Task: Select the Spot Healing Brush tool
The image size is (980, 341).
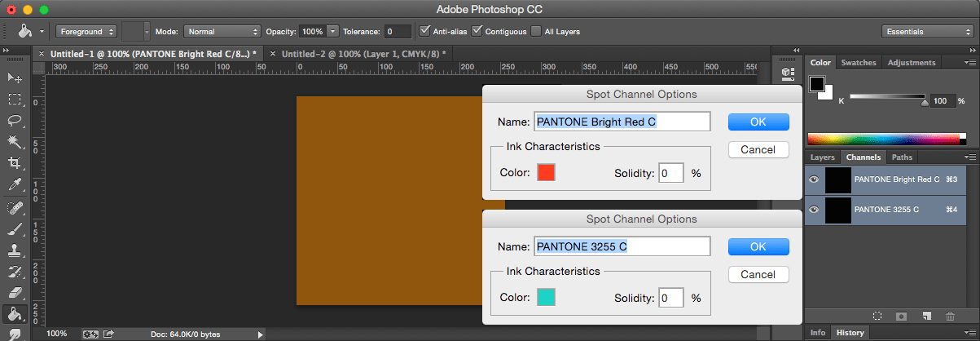Action: pyautogui.click(x=14, y=209)
